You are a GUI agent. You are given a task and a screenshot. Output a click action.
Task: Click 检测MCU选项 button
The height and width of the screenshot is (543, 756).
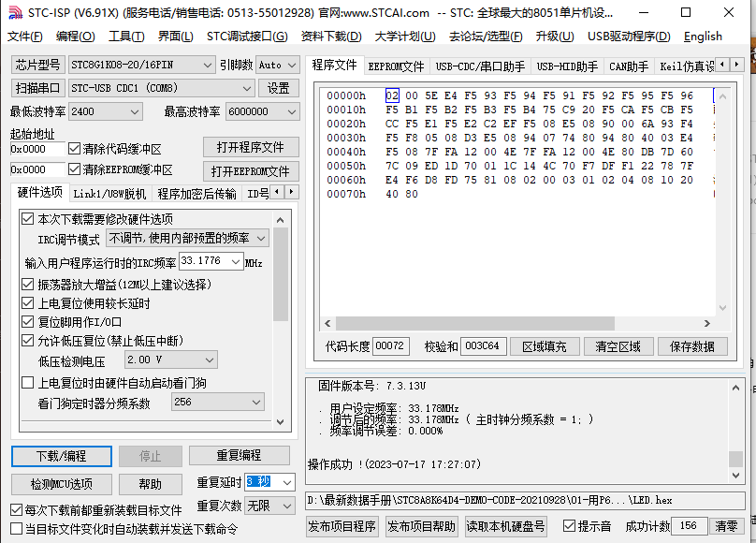[62, 484]
